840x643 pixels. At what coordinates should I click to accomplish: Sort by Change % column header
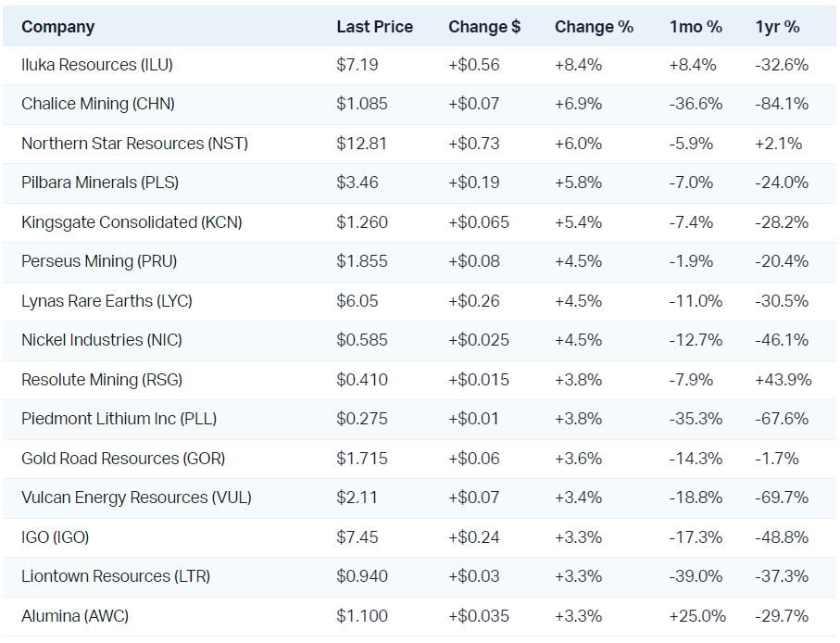[594, 27]
